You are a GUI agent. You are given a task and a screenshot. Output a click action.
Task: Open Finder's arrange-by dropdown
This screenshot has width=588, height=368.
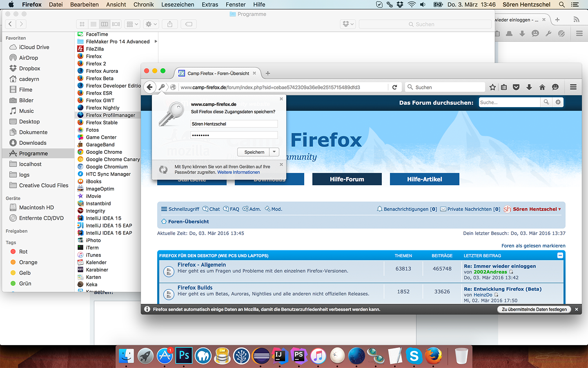point(133,24)
